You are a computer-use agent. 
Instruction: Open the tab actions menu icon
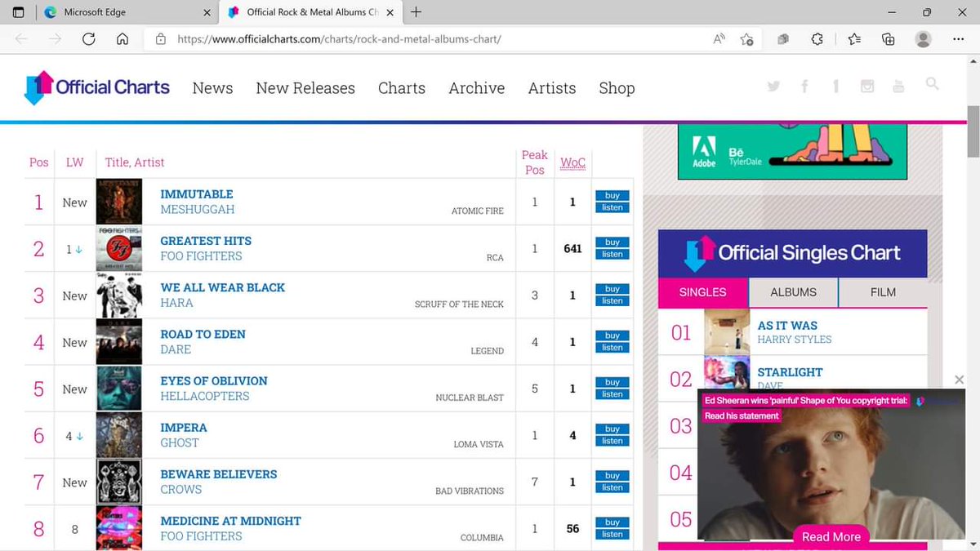pyautogui.click(x=18, y=12)
